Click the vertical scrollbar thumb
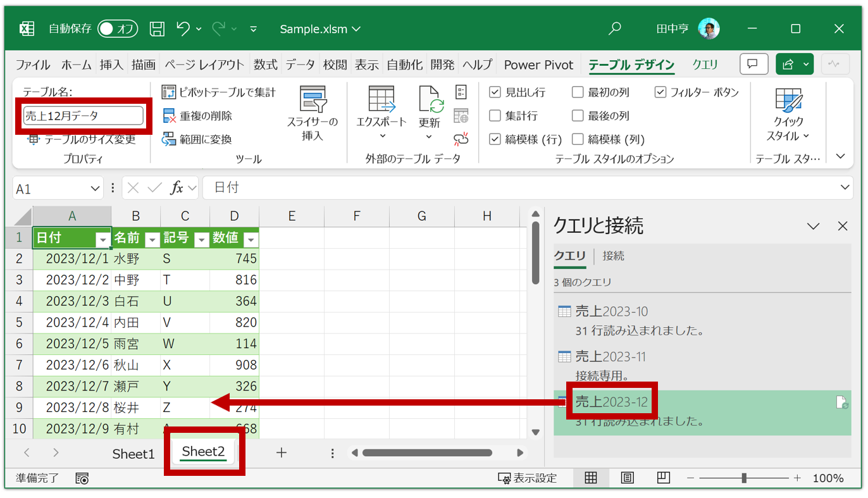868x498 pixels. 536,252
